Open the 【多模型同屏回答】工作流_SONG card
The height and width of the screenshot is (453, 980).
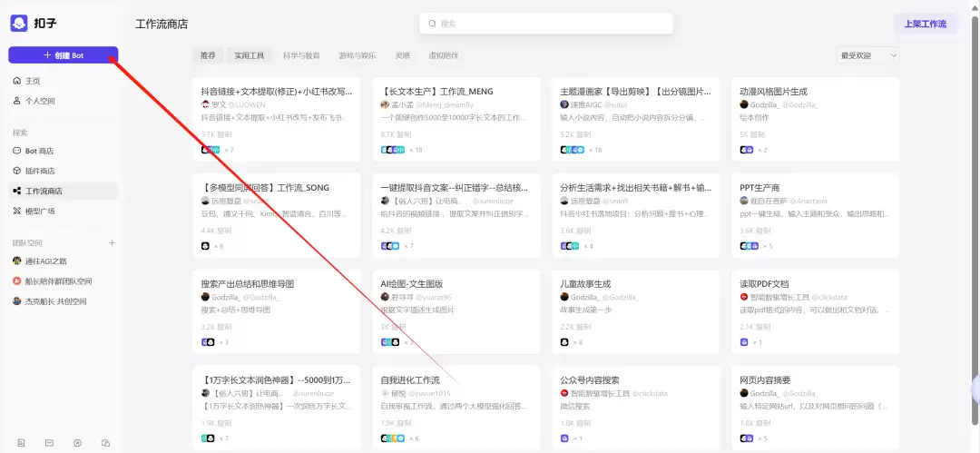[277, 216]
